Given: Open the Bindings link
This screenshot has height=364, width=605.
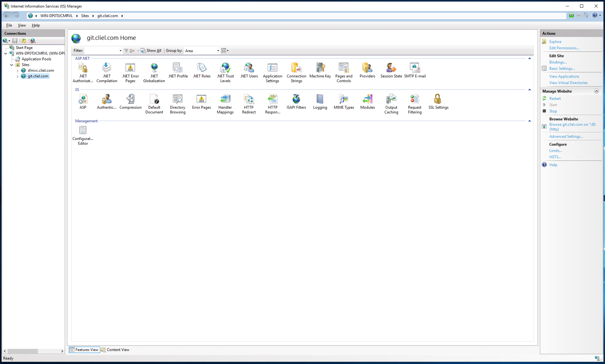Looking at the screenshot, I should point(558,62).
